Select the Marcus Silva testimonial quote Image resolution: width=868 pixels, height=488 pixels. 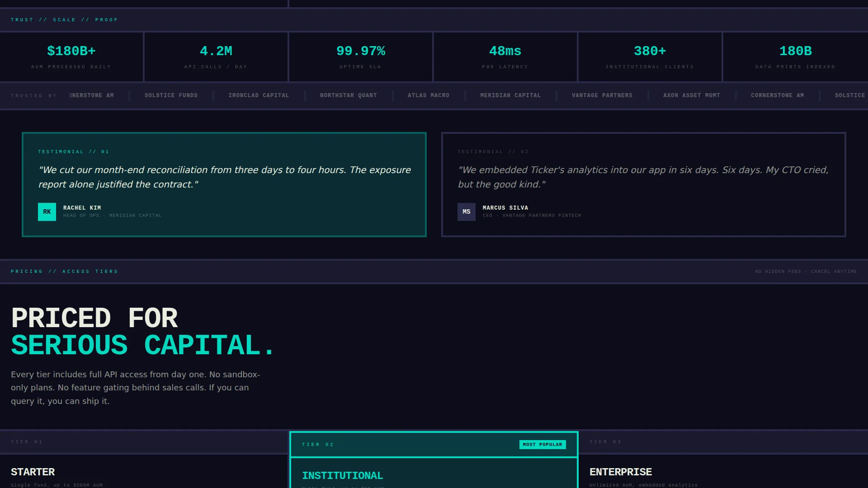pyautogui.click(x=643, y=177)
